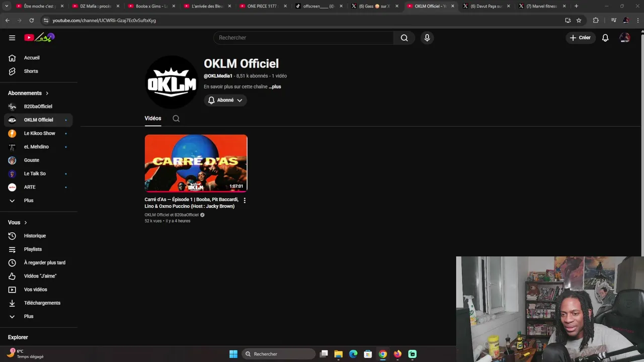Reload the page
The image size is (644, 362).
point(31,21)
